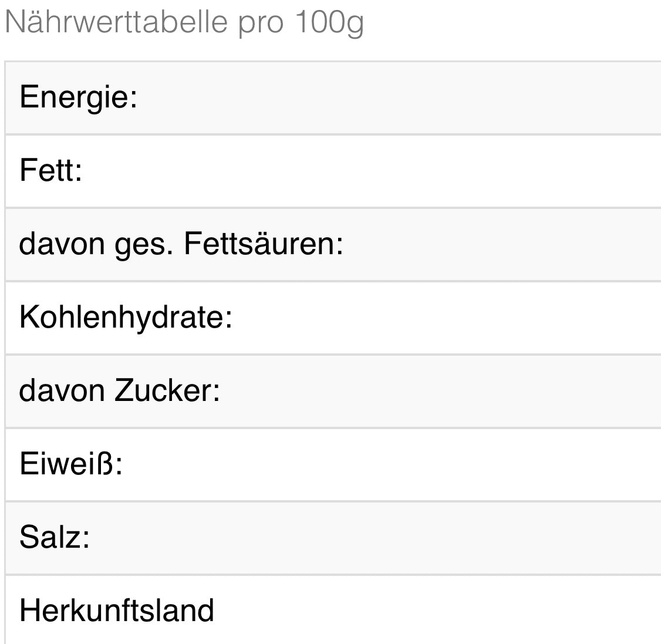Viewport: 661px width, 644px height.
Task: Click empty value area of Eiweiß row
Action: tap(470, 464)
